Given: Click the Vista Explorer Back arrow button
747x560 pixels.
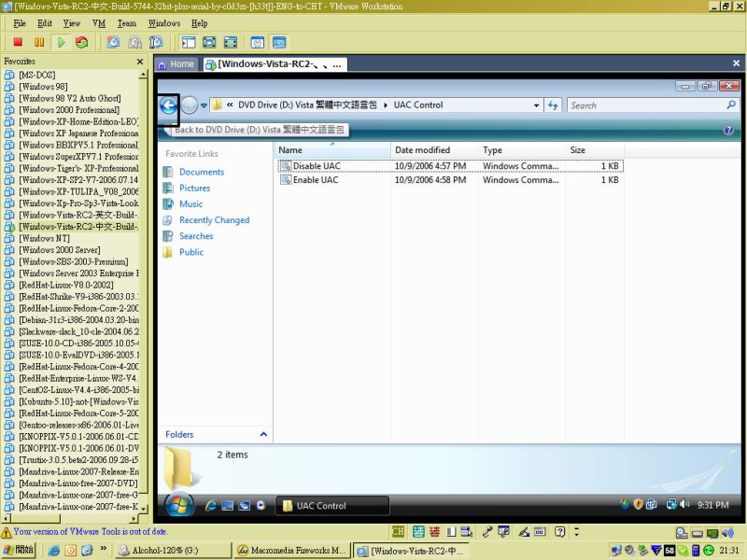Looking at the screenshot, I should pos(168,105).
